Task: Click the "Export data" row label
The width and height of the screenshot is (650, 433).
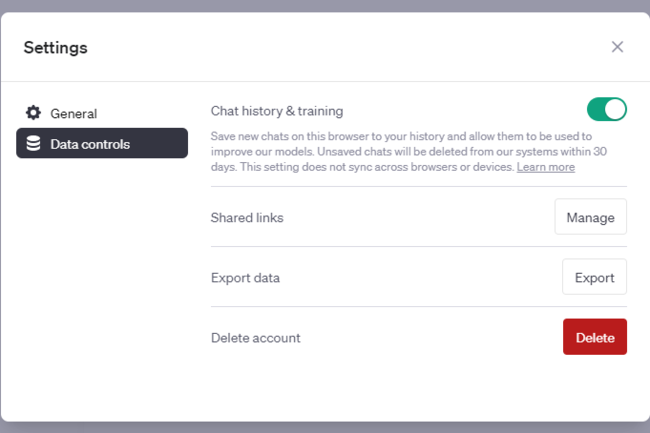Action: pos(245,277)
